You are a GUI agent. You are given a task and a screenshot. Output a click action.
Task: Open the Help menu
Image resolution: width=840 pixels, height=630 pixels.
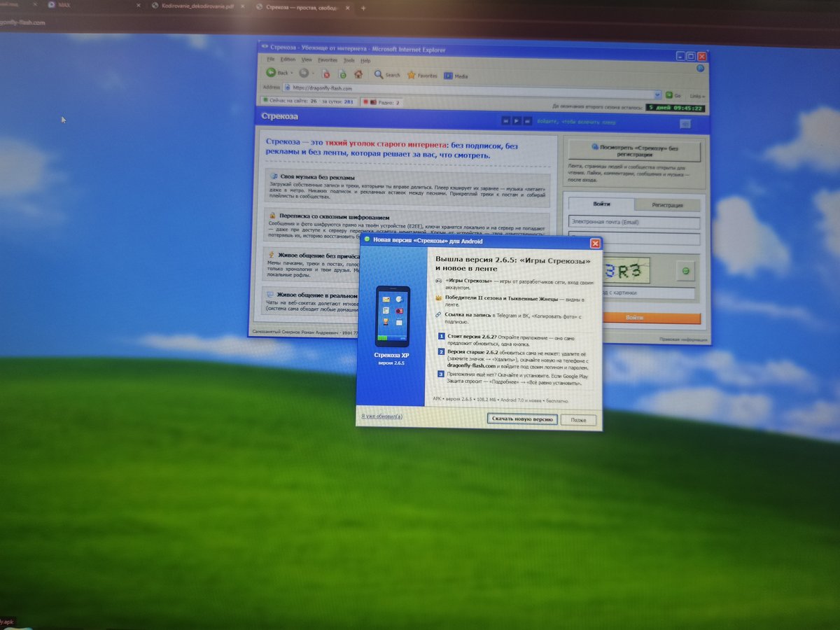[365, 61]
